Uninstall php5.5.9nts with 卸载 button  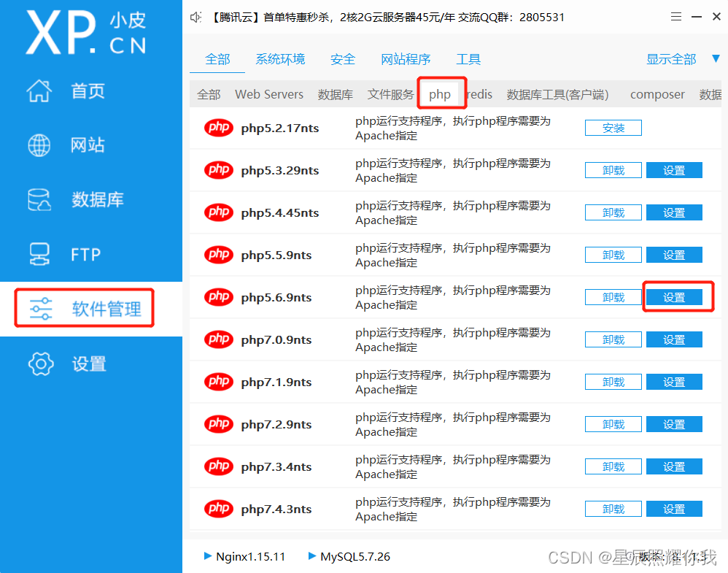click(x=613, y=255)
